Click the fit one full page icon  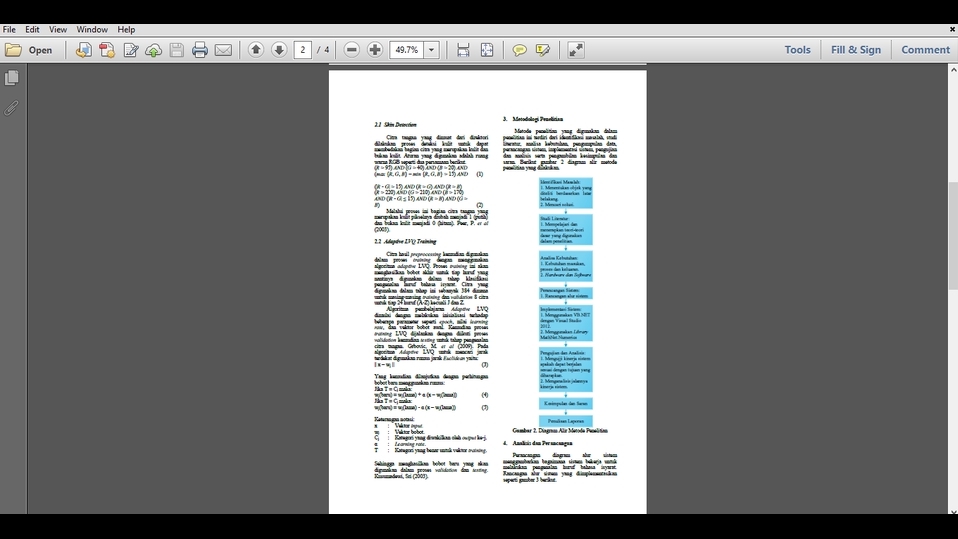(487, 50)
